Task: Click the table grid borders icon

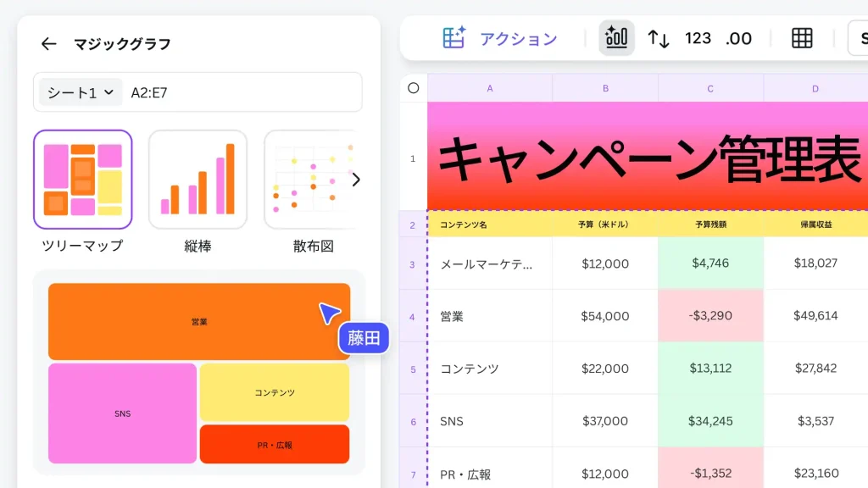Action: 802,38
